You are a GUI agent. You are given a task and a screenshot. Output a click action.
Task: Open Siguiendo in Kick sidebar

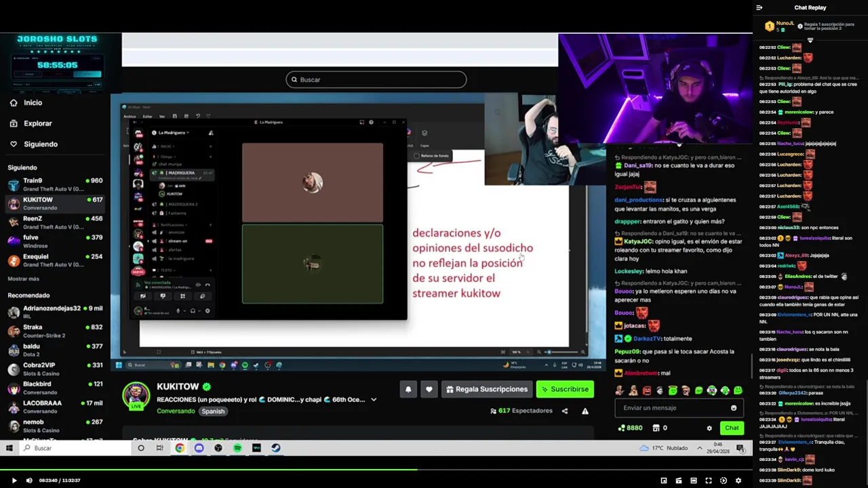pyautogui.click(x=41, y=144)
